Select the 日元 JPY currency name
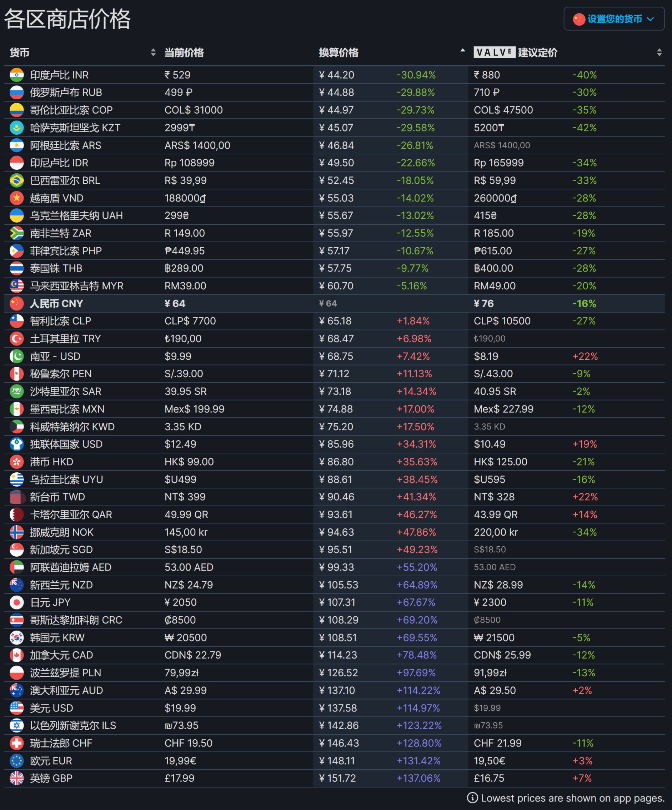Screen dimensions: 672x810 tap(50, 602)
